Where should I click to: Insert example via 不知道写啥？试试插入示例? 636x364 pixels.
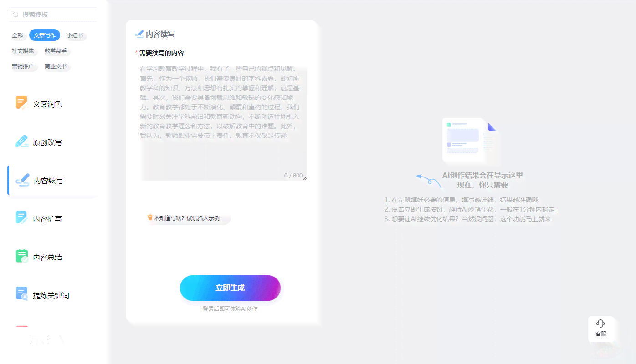(186, 218)
